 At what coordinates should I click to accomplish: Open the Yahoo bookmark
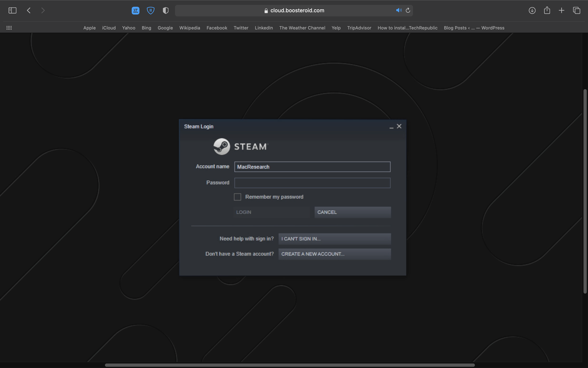pos(129,28)
